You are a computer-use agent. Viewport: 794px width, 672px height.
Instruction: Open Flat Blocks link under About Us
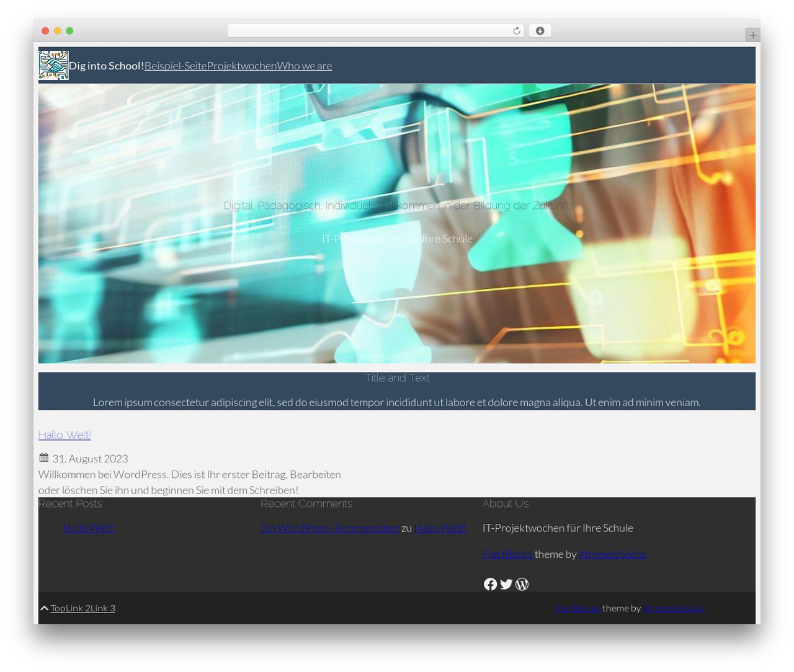(507, 554)
